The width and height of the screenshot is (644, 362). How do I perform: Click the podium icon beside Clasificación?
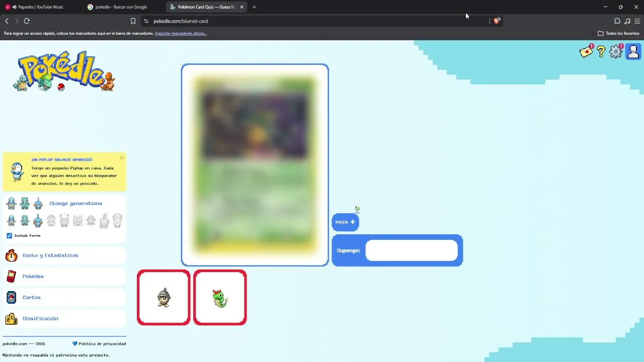pyautogui.click(x=11, y=319)
